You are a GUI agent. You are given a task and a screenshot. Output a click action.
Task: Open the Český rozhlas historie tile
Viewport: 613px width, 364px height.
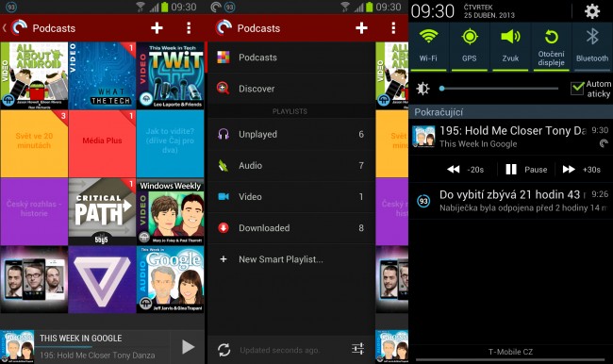(x=34, y=211)
